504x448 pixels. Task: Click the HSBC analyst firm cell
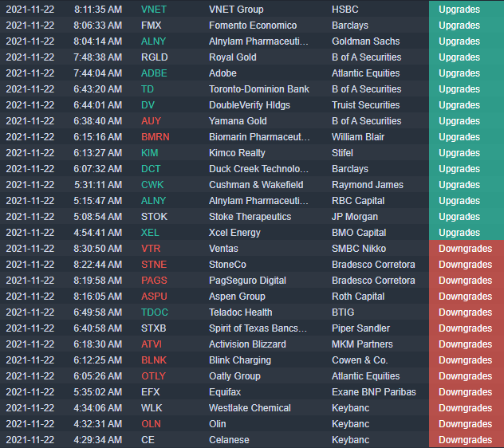click(345, 10)
